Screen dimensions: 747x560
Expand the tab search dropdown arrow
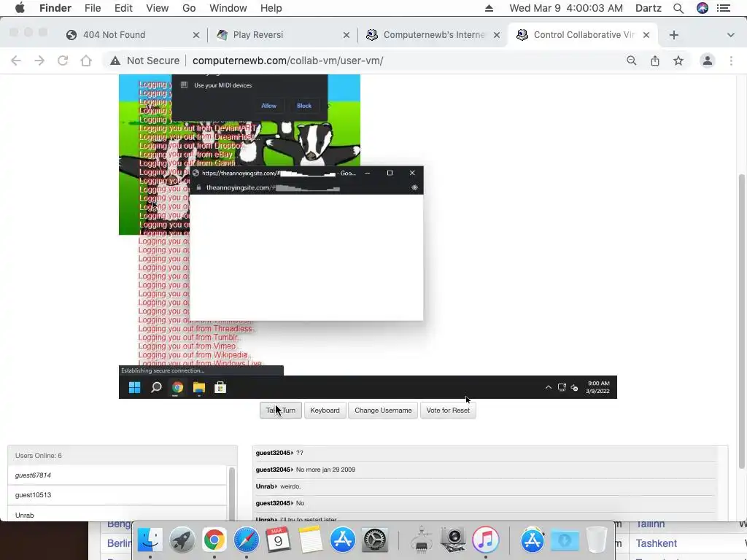tap(730, 35)
